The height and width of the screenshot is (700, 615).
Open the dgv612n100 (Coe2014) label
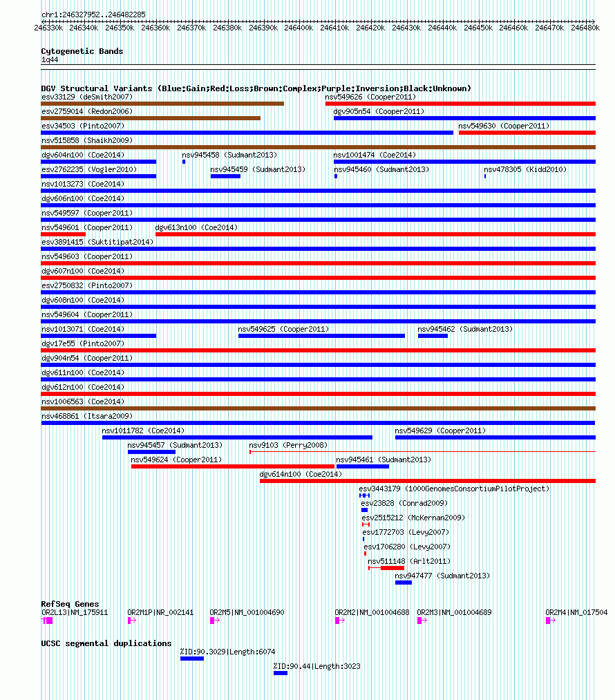[x=83, y=387]
